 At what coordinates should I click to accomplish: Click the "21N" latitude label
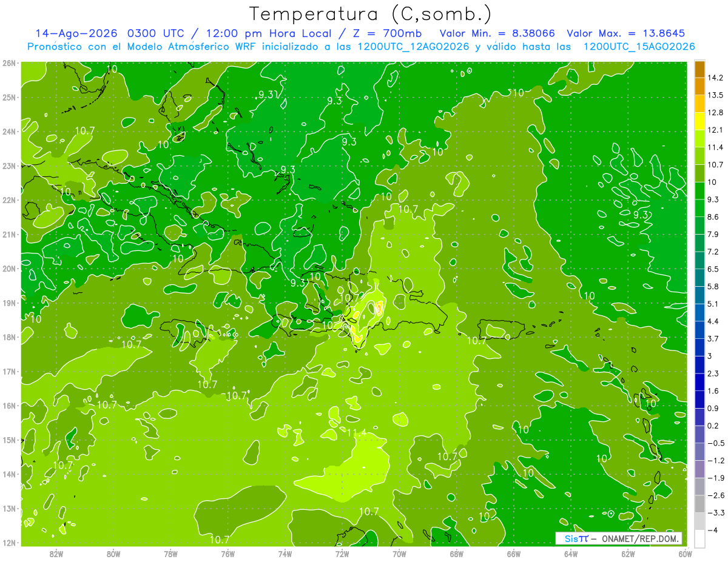pos(10,234)
